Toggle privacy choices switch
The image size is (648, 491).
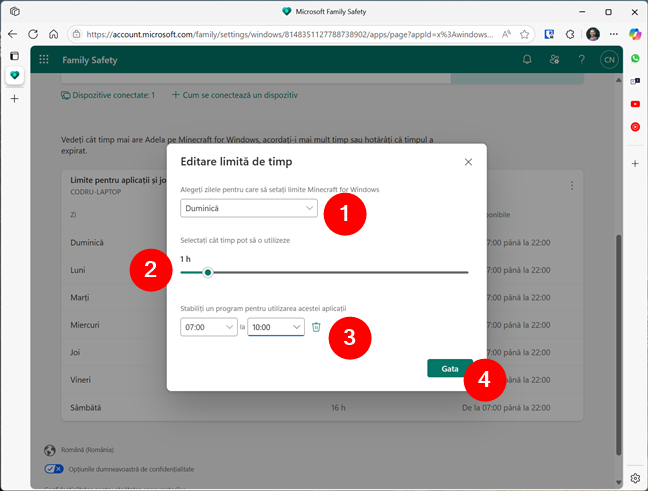(x=54, y=469)
